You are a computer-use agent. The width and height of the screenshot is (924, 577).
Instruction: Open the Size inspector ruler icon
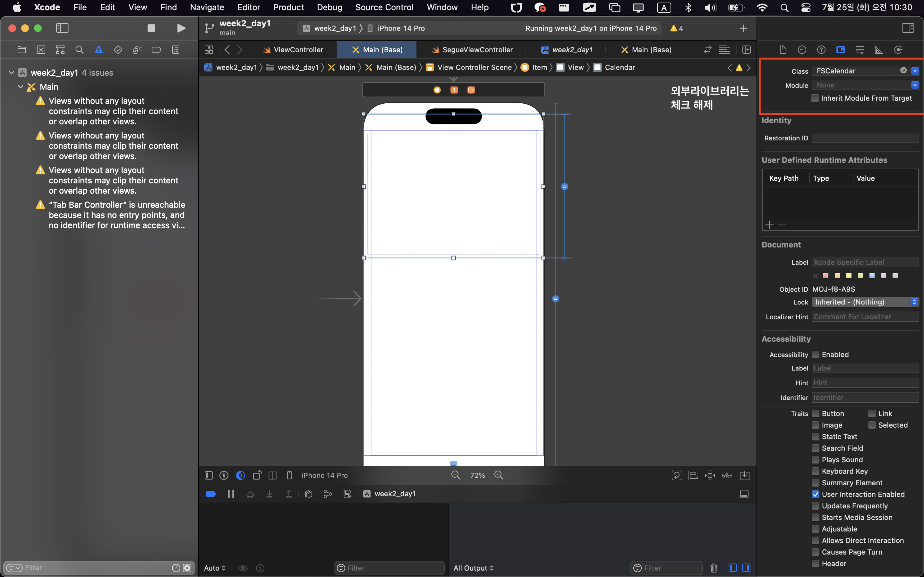(878, 50)
